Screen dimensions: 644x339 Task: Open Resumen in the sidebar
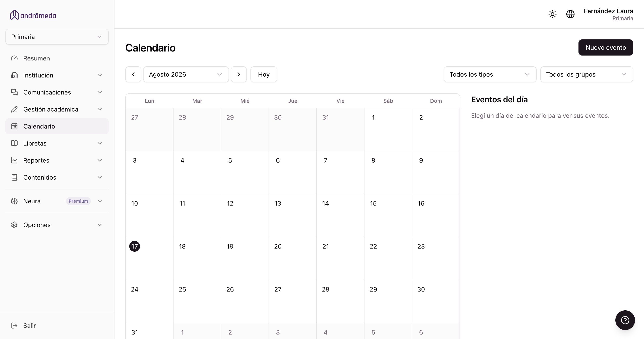coord(57,58)
